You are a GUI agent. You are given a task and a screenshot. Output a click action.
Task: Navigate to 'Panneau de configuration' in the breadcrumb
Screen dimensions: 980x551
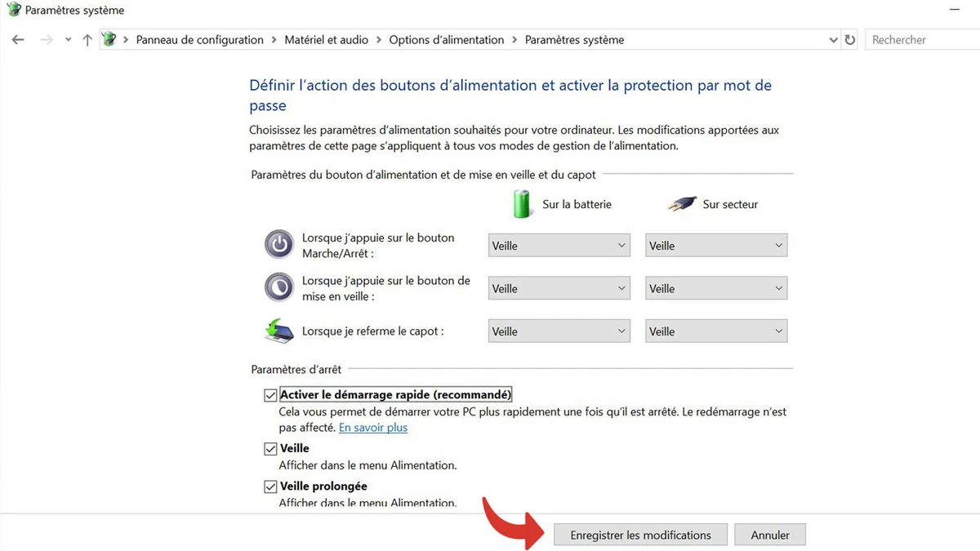(x=199, y=39)
